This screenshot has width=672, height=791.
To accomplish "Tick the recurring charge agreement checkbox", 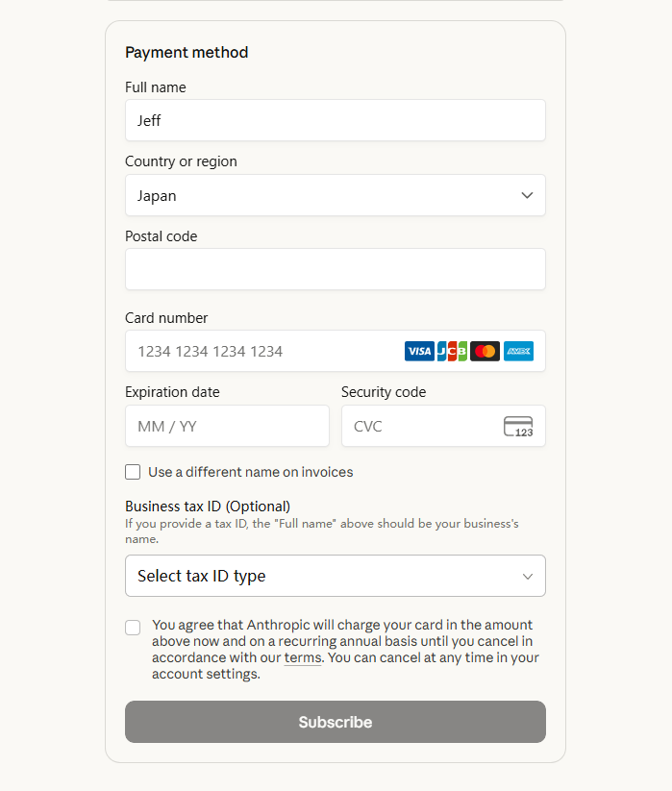I will [x=133, y=628].
